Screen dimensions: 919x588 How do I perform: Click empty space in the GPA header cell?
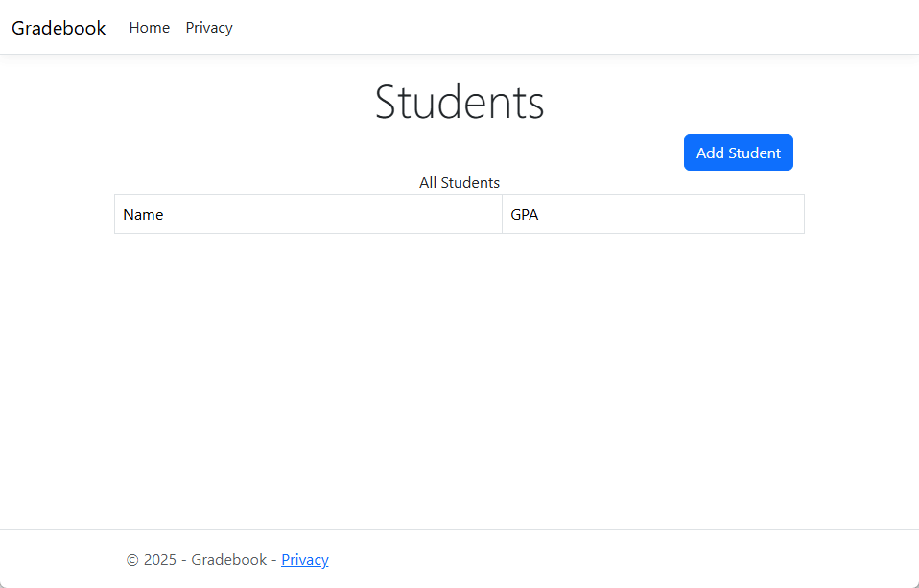[x=672, y=215]
